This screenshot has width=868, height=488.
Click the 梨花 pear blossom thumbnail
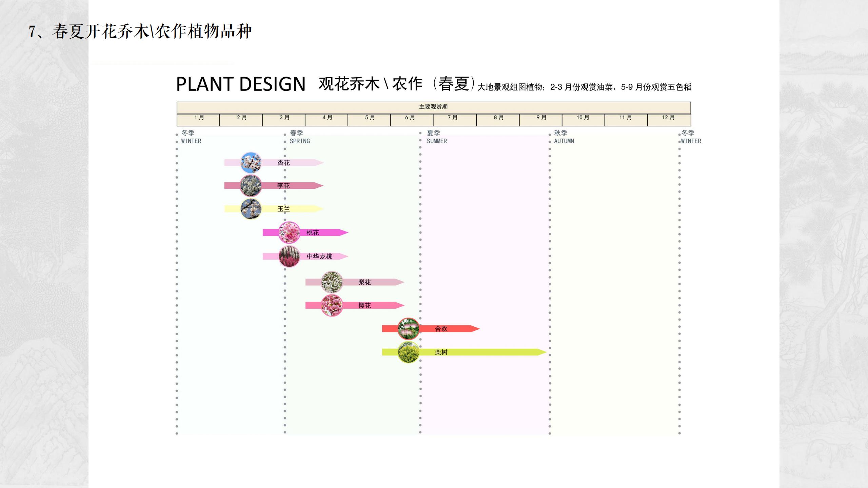click(332, 281)
